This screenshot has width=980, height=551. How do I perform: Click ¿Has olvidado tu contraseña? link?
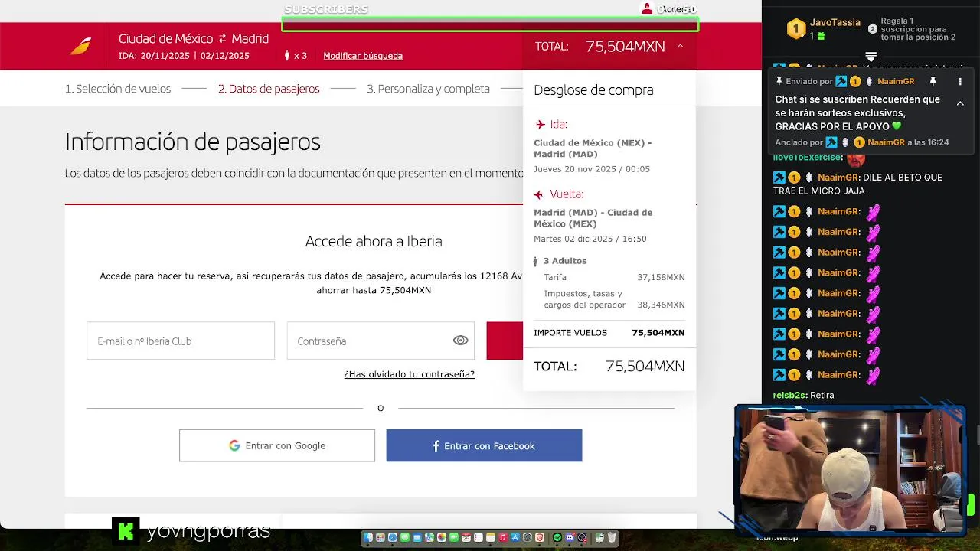[410, 374]
